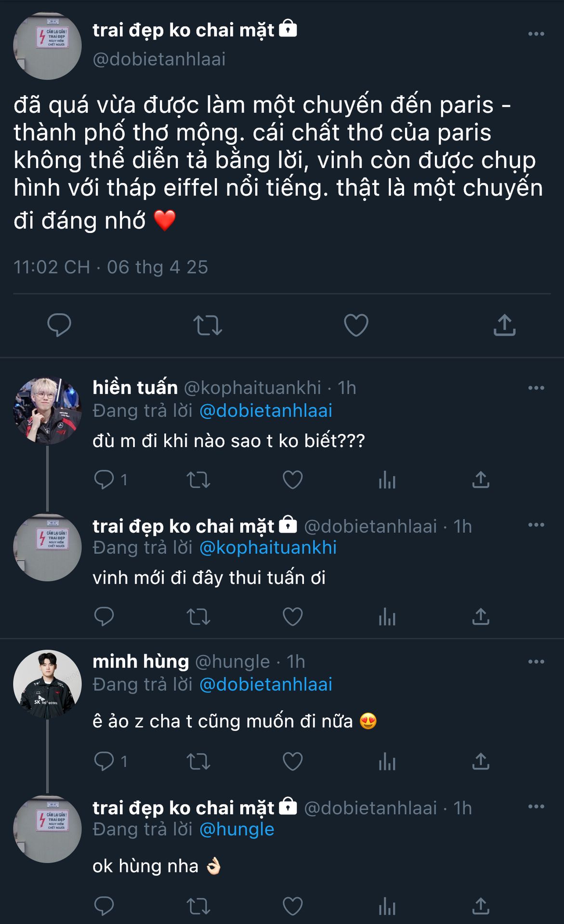
Task: Like hiền tuấn's reply
Action: 292,480
